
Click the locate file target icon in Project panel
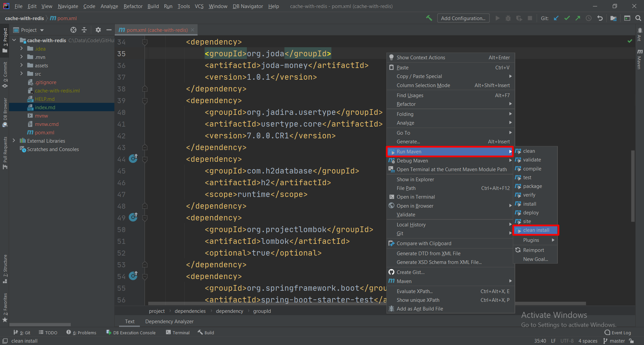click(73, 30)
